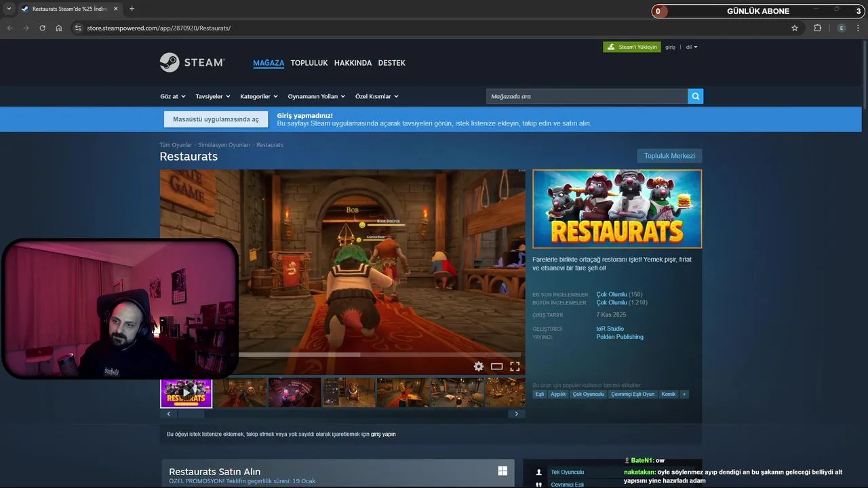Click giriş yapın link below thumbnails

[x=383, y=434]
